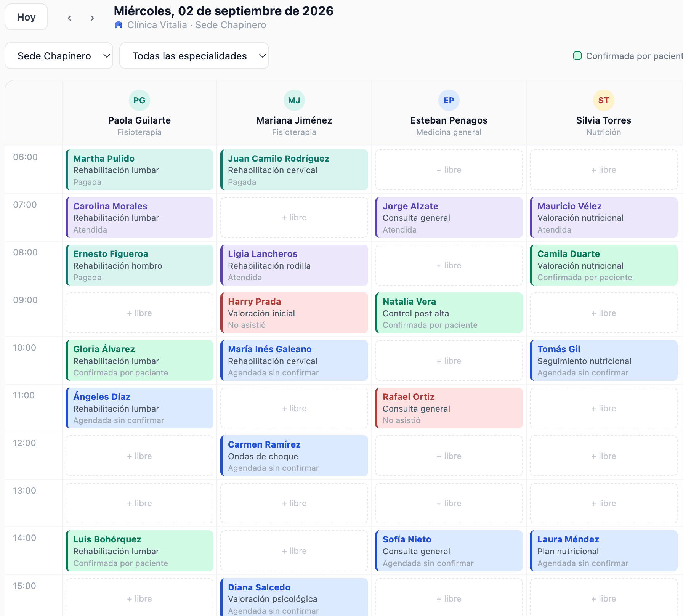
Task: Open Todas las especialidades dropdown
Action: click(x=194, y=56)
